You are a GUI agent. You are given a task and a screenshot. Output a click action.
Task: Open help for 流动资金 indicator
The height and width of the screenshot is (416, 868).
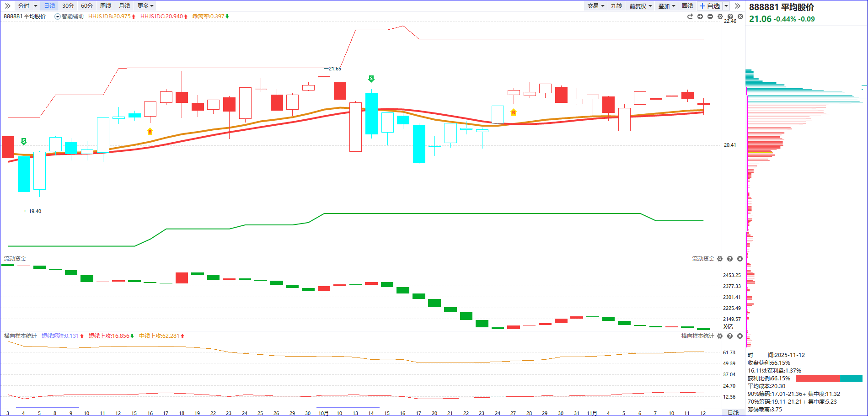[x=730, y=259]
